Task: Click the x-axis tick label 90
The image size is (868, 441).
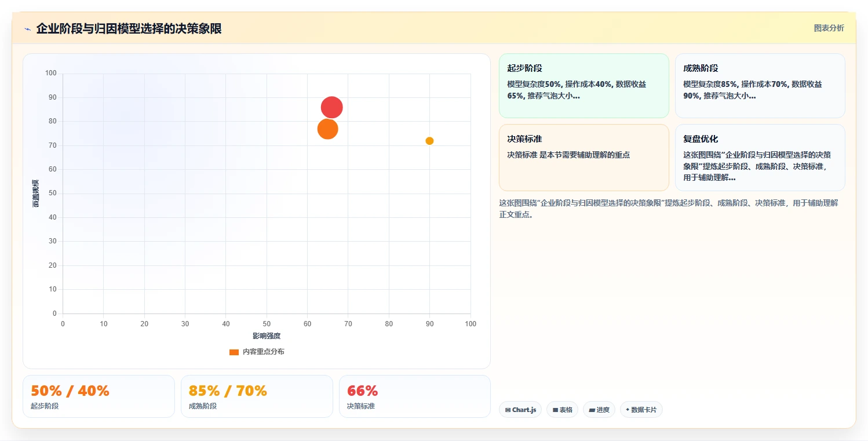Action: coord(430,324)
